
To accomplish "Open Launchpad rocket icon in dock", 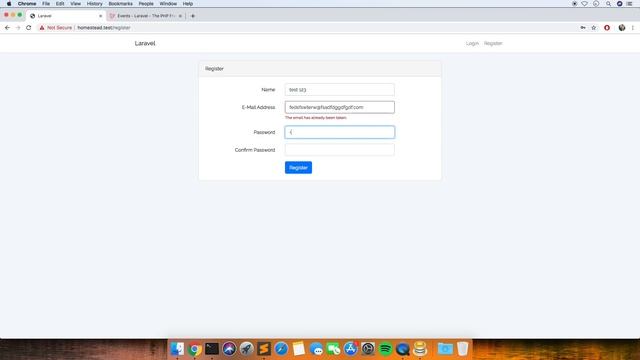I will pyautogui.click(x=247, y=349).
